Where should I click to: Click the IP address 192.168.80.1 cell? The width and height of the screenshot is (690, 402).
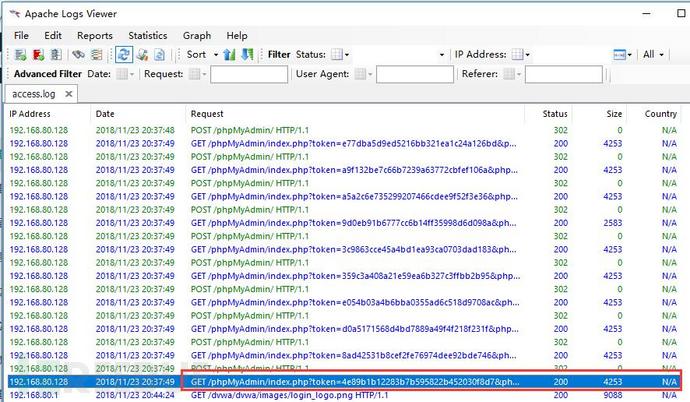[34, 395]
